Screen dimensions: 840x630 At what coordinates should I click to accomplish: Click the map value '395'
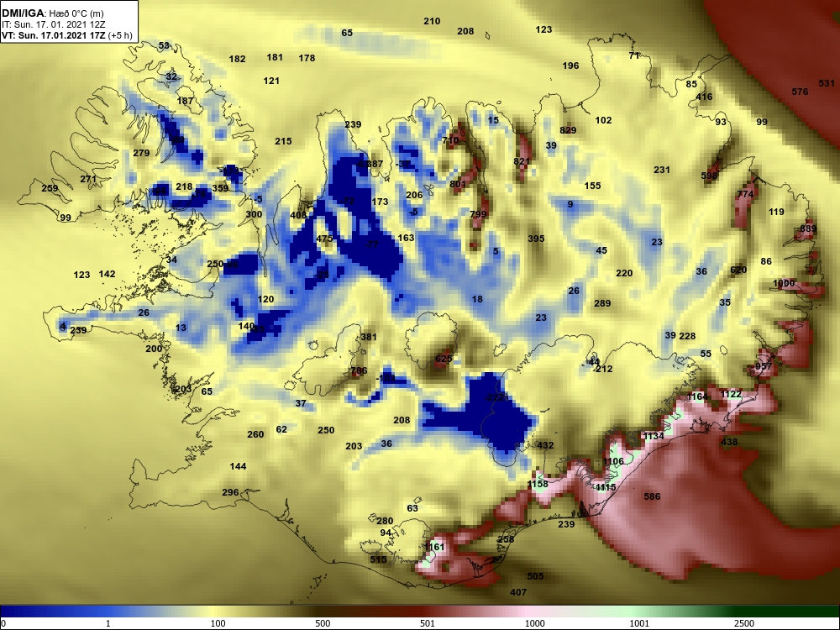(x=536, y=239)
